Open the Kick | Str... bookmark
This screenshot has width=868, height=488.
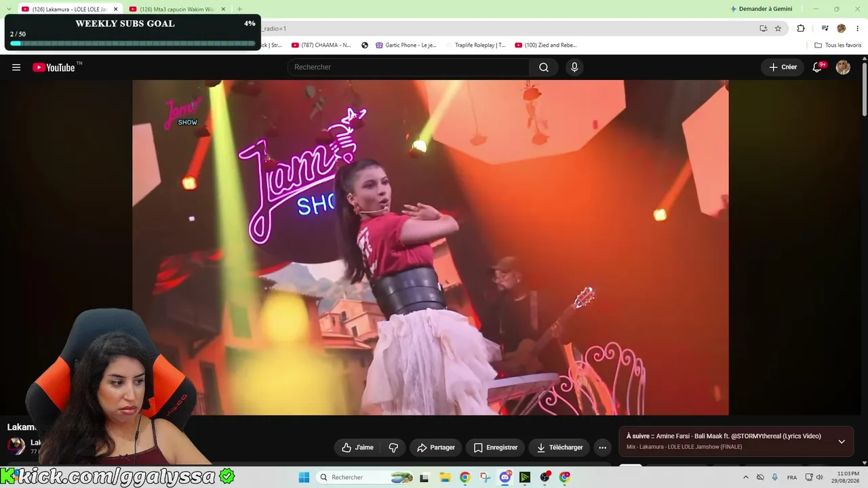[272, 45]
